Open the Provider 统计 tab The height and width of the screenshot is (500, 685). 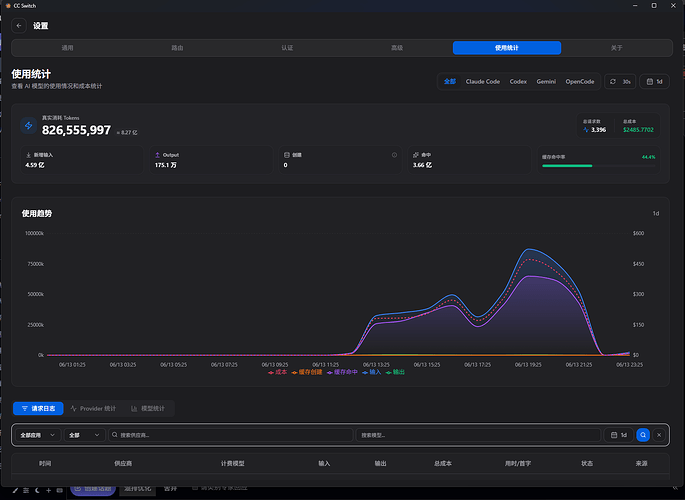(x=93, y=408)
